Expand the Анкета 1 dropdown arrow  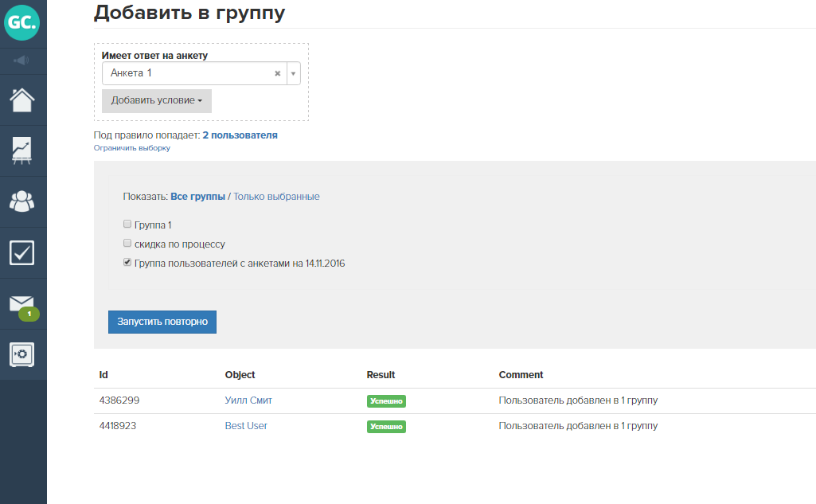294,73
